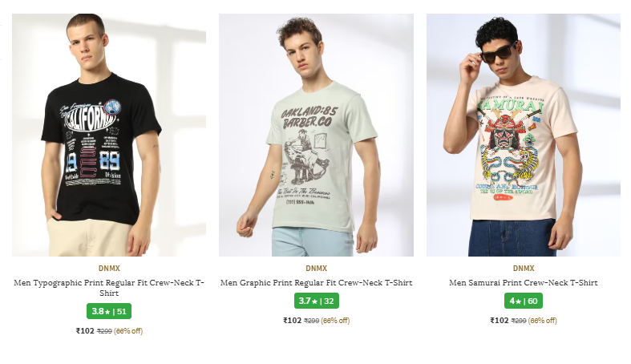Click the ₹102 price of Samurai t-shirt
Viewport: 631px width, 364px height.
click(x=499, y=321)
